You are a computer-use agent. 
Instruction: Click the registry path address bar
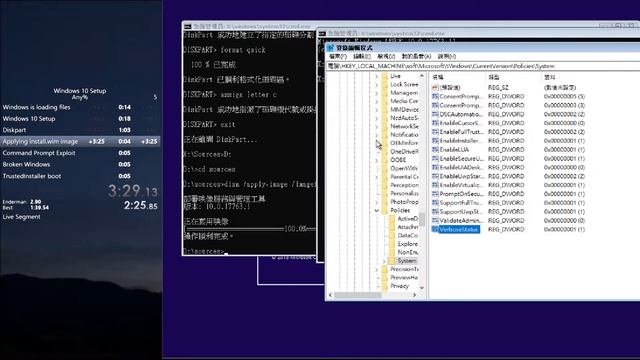pos(483,66)
